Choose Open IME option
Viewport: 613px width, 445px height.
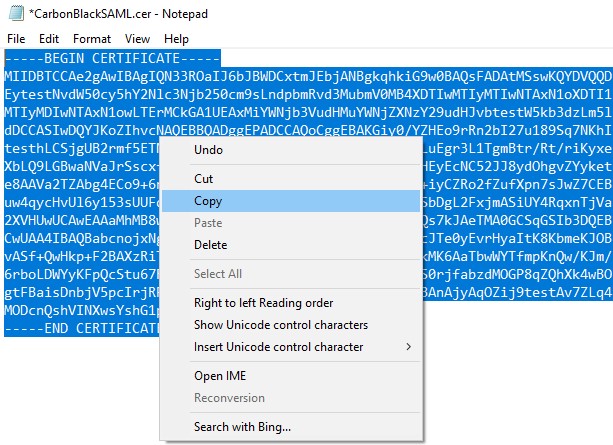click(x=291, y=376)
